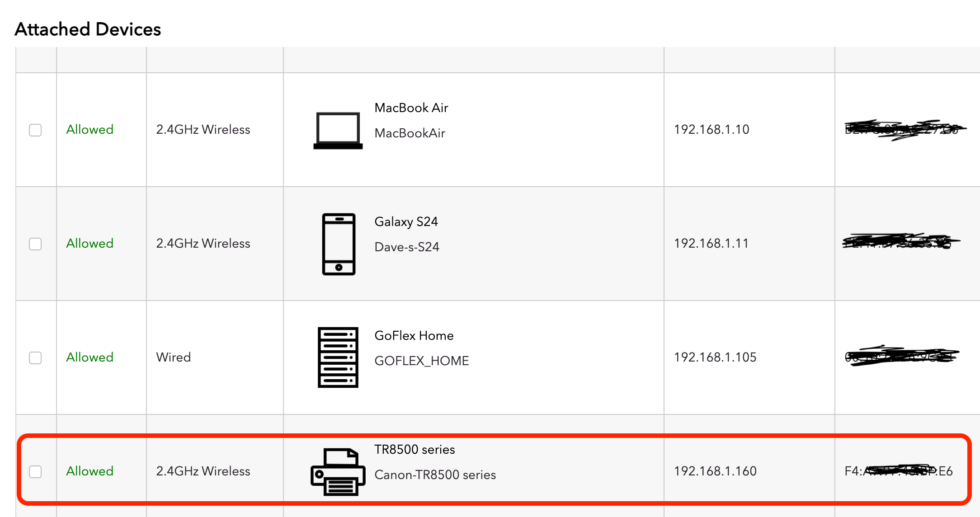Click Allowed status in Galaxy S24 row
980x517 pixels.
coord(90,244)
